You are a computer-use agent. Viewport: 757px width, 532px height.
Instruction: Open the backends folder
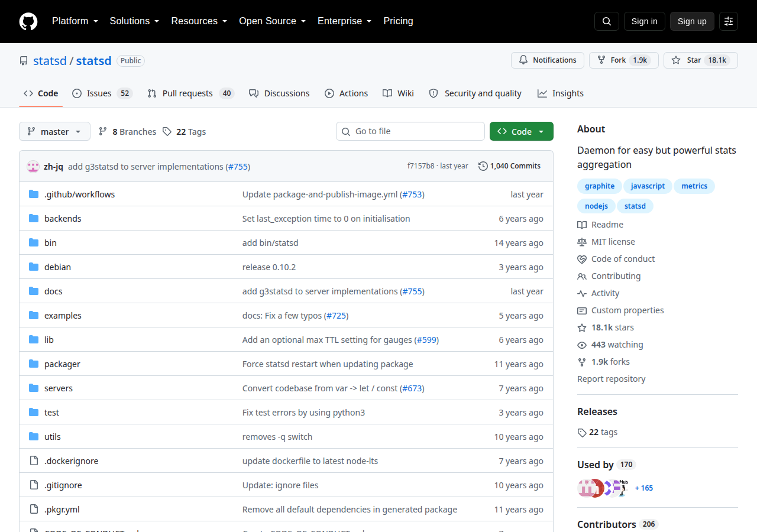click(63, 219)
